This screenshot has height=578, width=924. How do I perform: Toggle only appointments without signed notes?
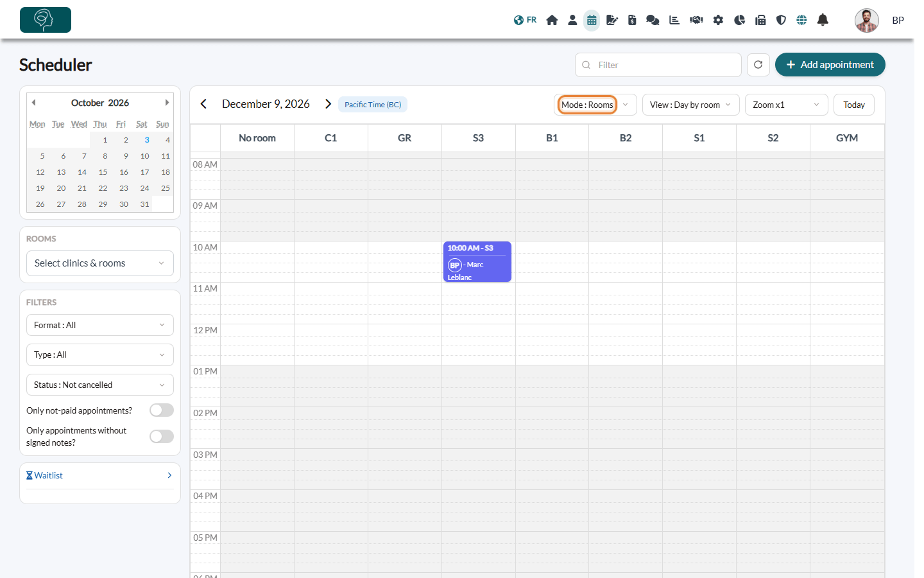(x=162, y=437)
